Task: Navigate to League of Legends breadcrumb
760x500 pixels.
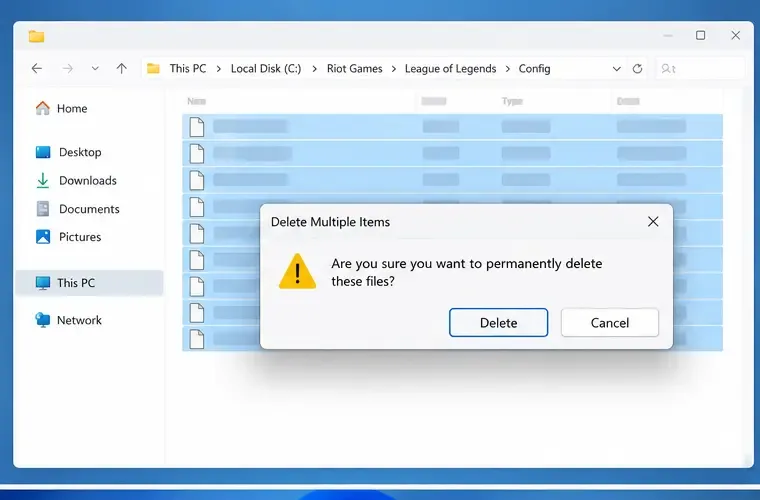Action: click(450, 68)
